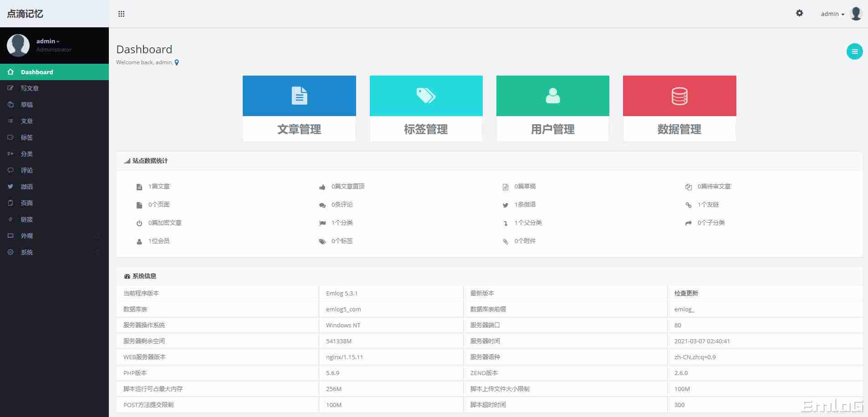Expand the 系统 sidebar submenu
868x417 pixels.
pos(27,252)
